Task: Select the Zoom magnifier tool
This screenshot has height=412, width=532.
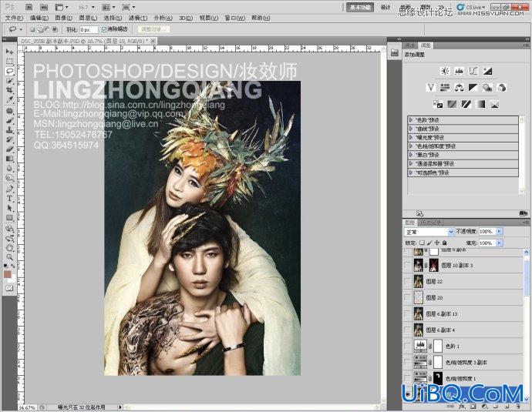Action: 9,257
